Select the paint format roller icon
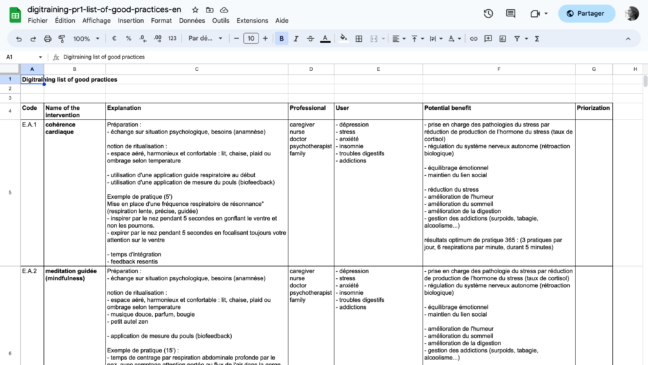This screenshot has width=648, height=365. tap(62, 39)
